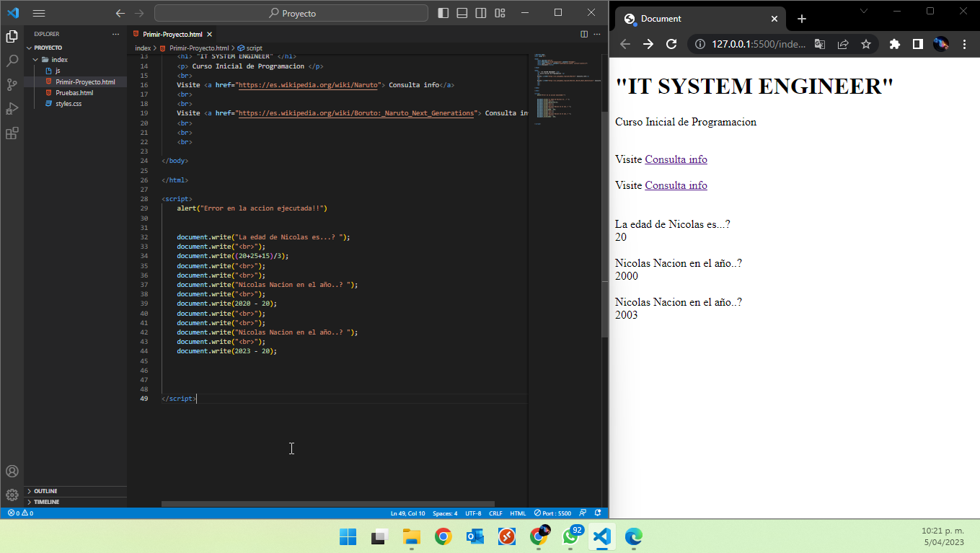
Task: Open the VS Code hamburger application menu
Action: 39,13
